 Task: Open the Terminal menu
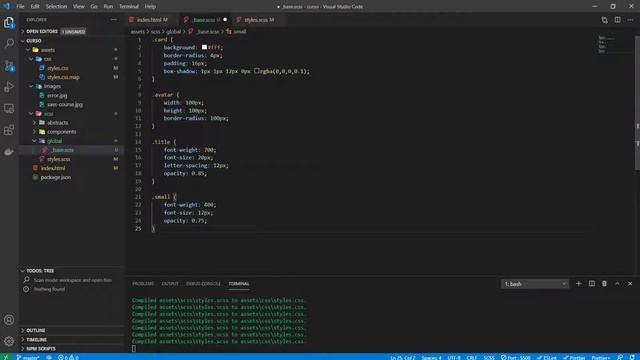129,7
